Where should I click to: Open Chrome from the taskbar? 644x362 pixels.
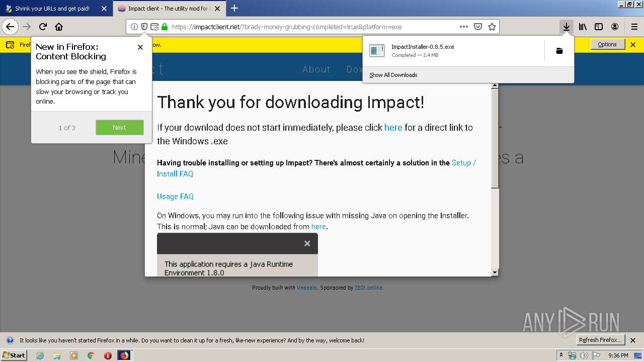91,355
